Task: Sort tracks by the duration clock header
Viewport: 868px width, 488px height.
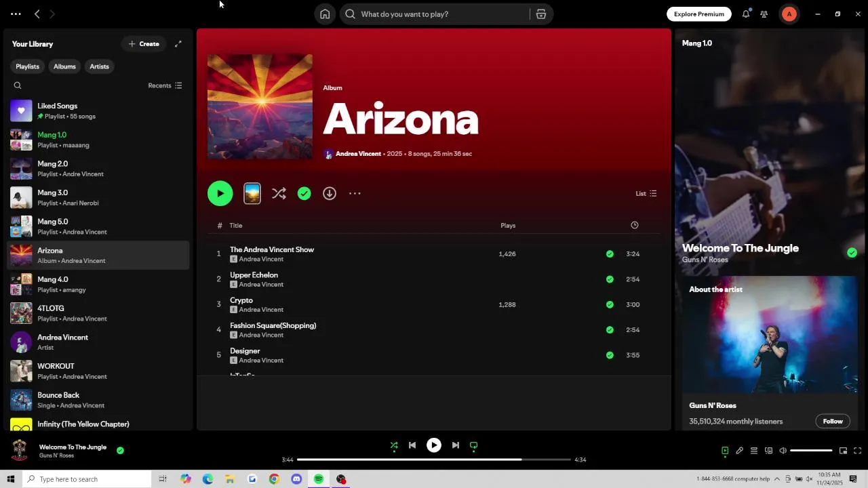Action: click(x=635, y=225)
